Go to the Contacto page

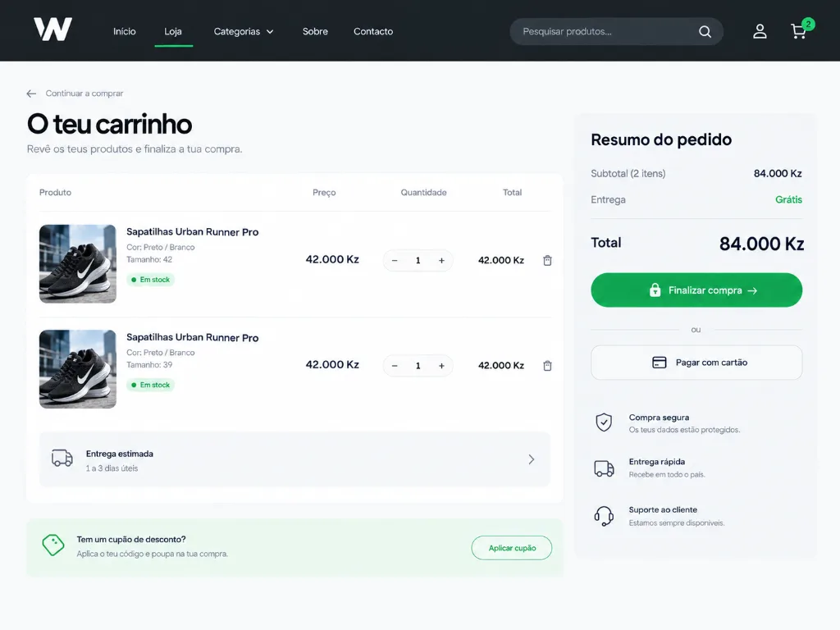click(x=373, y=32)
